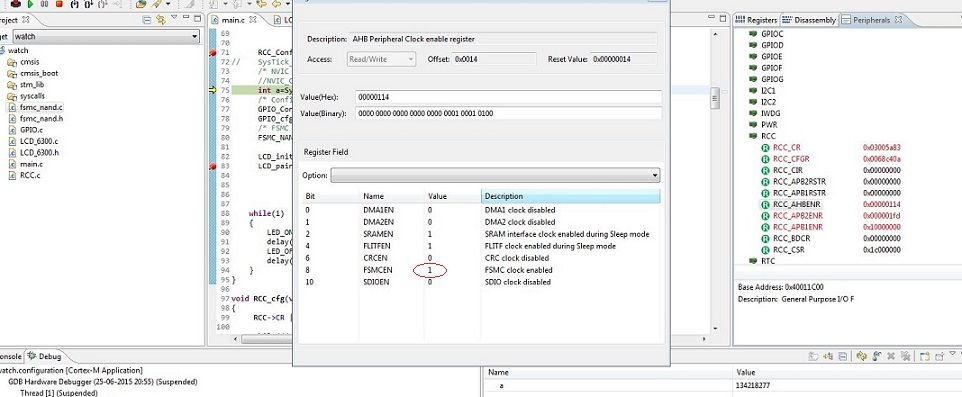The image size is (962, 397).
Task: Select the IWDG peripheral
Action: coord(765,114)
